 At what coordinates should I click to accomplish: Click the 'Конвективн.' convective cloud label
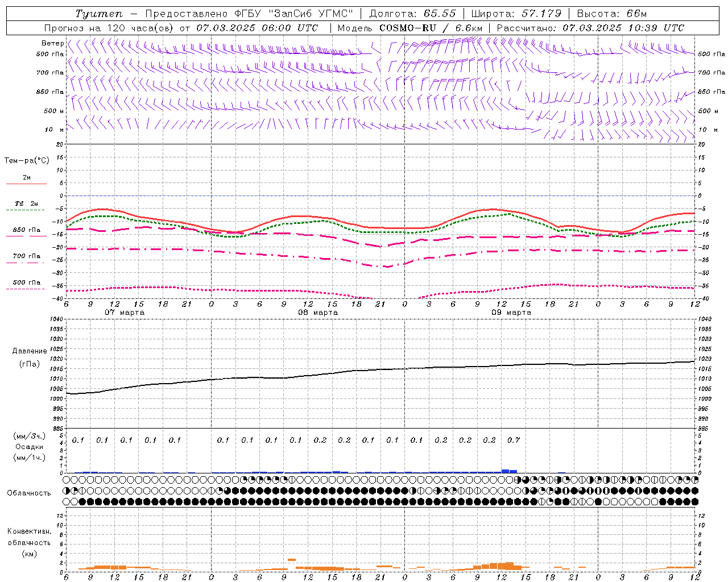(29, 531)
